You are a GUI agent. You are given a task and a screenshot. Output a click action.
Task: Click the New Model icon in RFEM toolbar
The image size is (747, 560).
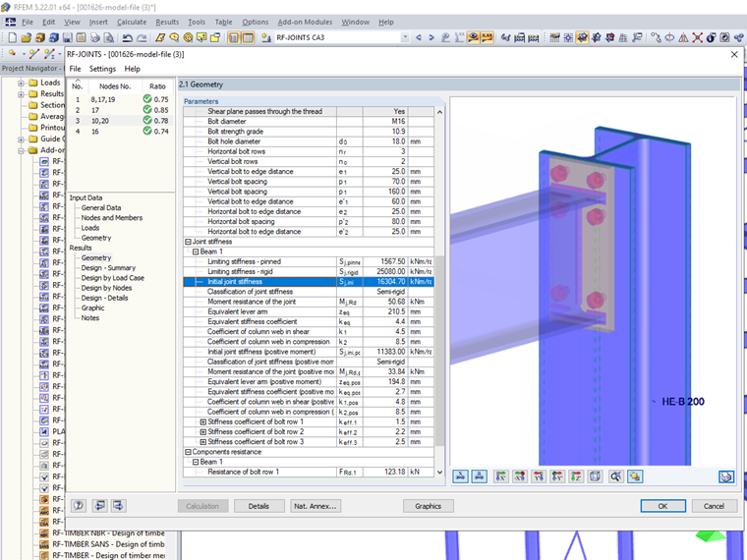click(13, 37)
